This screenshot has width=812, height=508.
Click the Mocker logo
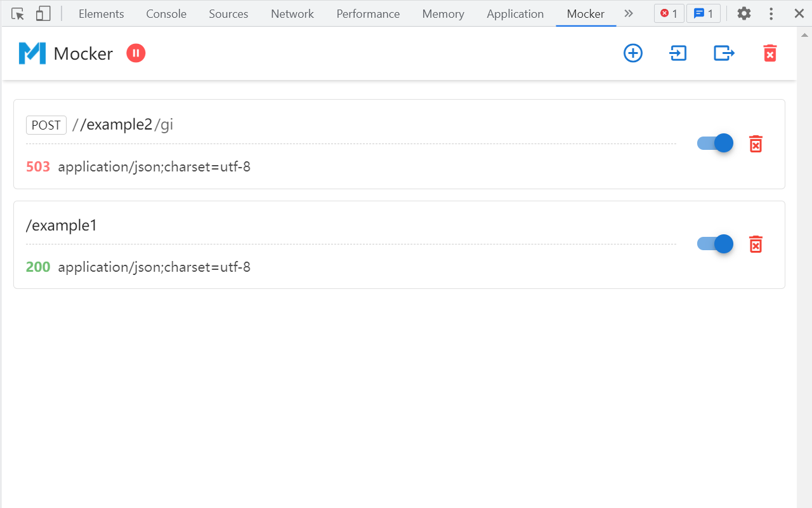[32, 53]
